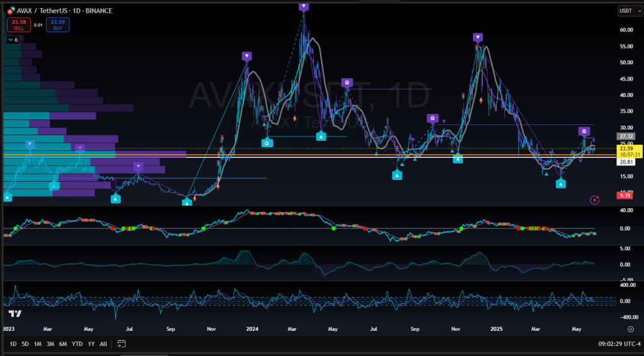Click 45.00 on the price axis
Viewport: 644px width, 356px height.
626,79
